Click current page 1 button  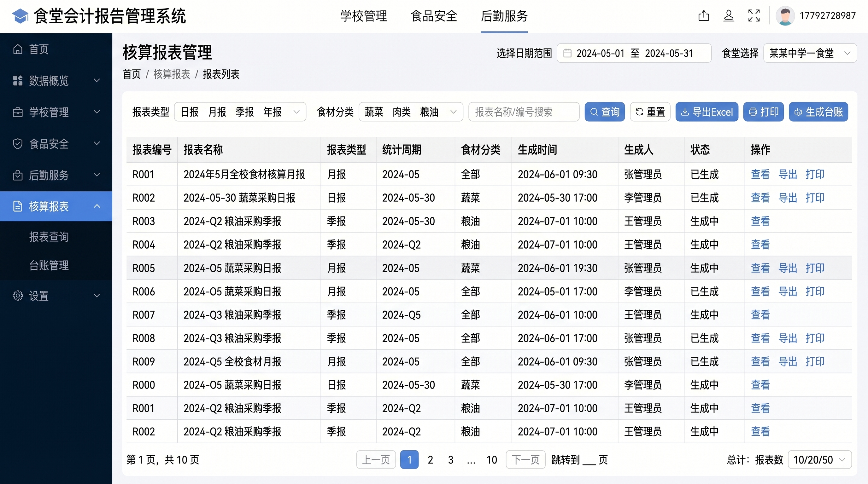(x=409, y=460)
